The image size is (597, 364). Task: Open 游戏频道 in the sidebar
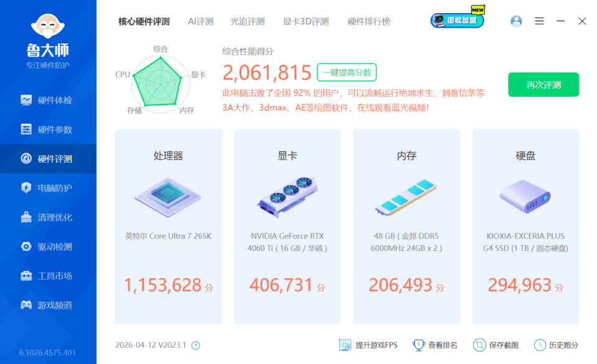(x=47, y=304)
